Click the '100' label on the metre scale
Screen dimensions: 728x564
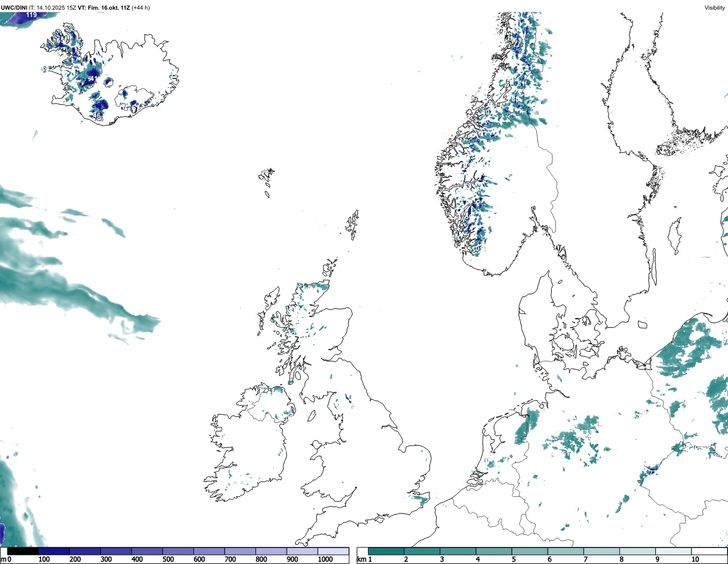point(44,559)
